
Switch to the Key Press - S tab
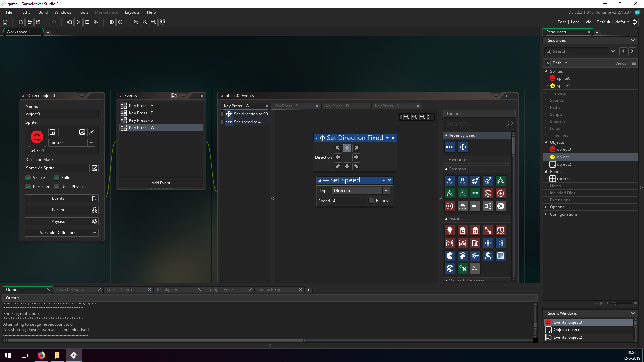point(286,106)
